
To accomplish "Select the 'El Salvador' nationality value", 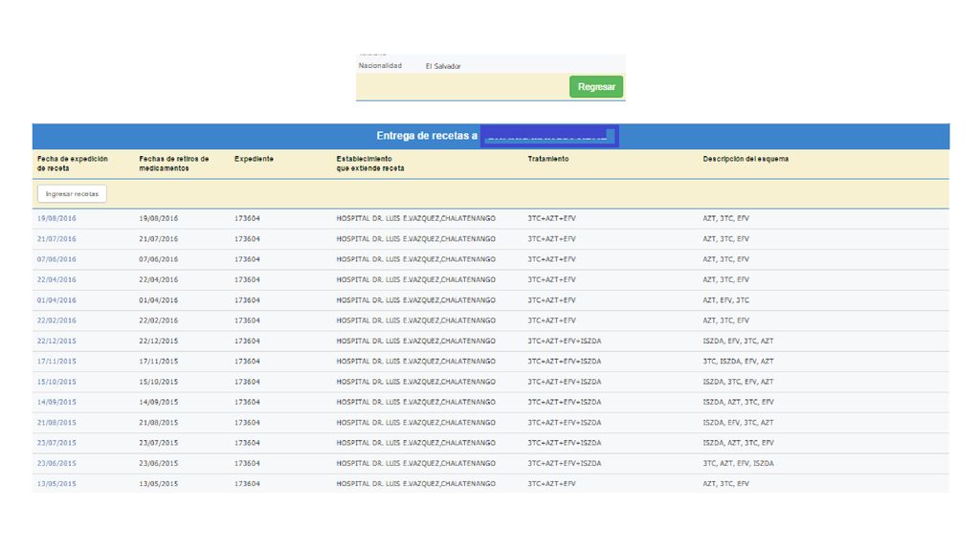I will point(443,66).
